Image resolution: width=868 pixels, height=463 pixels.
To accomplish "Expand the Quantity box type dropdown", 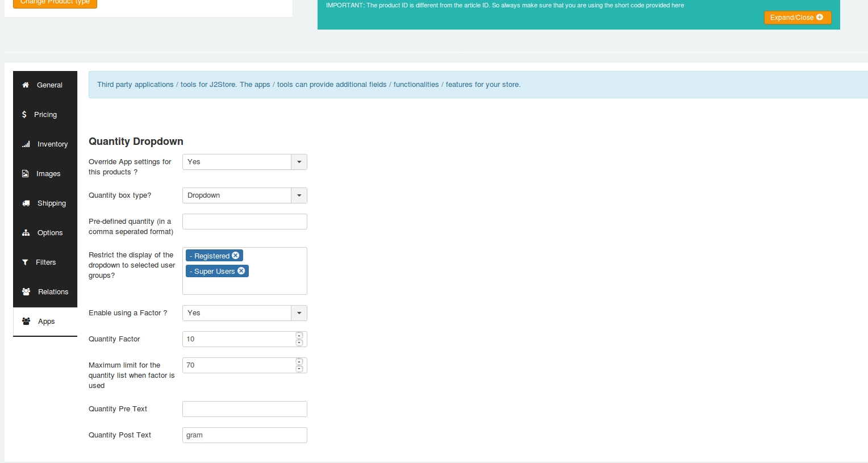I will 299,195.
